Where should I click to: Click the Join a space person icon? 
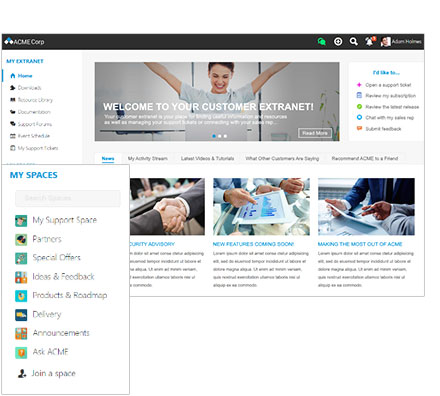coord(22,373)
